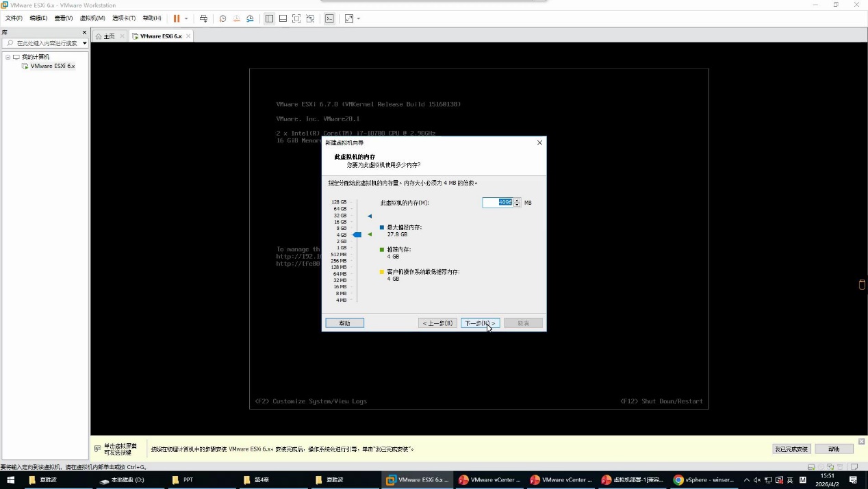
Task: Close the 新建虚拟机向导 dialog
Action: (539, 142)
